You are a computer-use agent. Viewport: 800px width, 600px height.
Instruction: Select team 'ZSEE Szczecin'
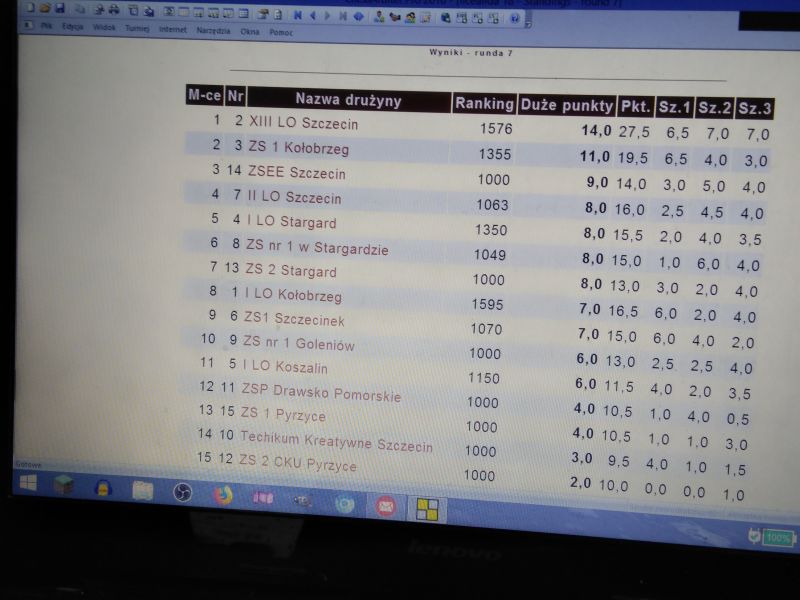(296, 172)
